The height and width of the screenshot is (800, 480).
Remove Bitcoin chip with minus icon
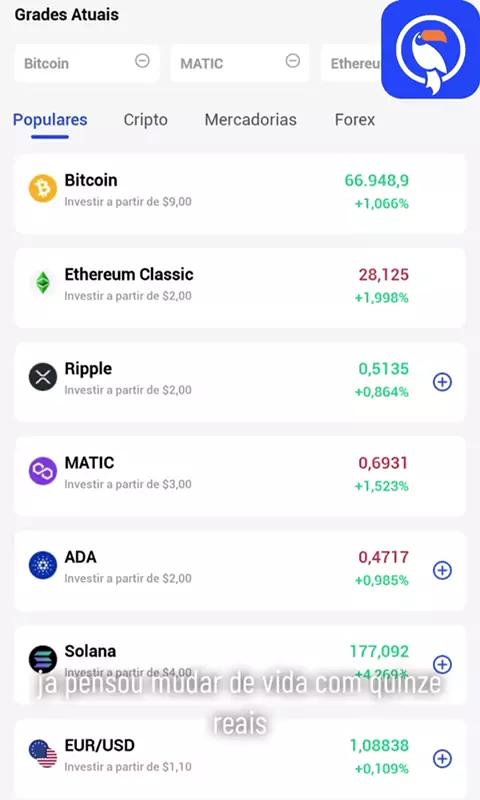click(142, 61)
